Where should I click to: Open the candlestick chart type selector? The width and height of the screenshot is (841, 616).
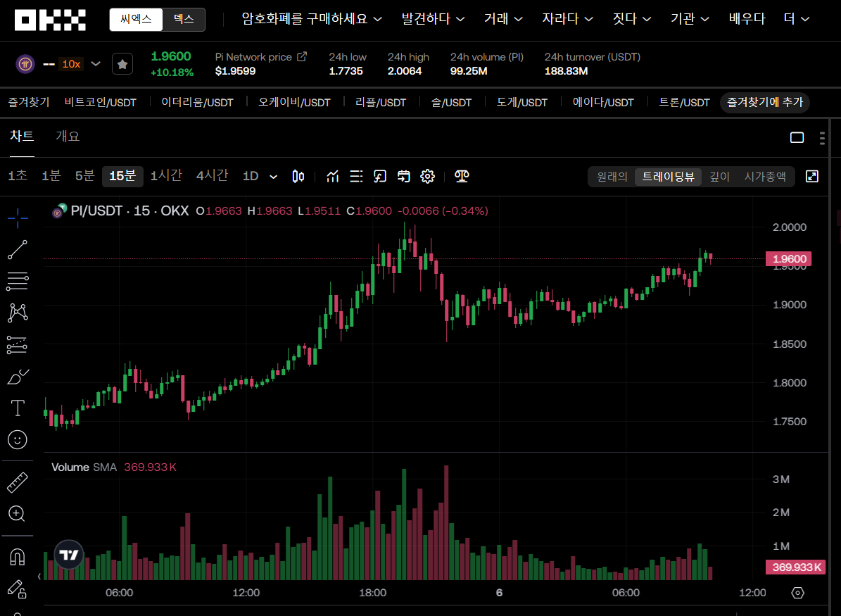298,176
